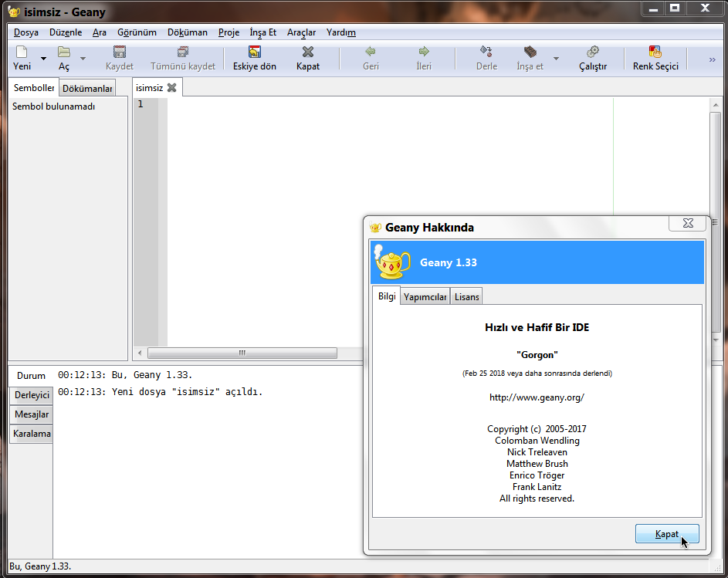
Task: Click the Geri back arrow icon
Action: click(x=371, y=52)
